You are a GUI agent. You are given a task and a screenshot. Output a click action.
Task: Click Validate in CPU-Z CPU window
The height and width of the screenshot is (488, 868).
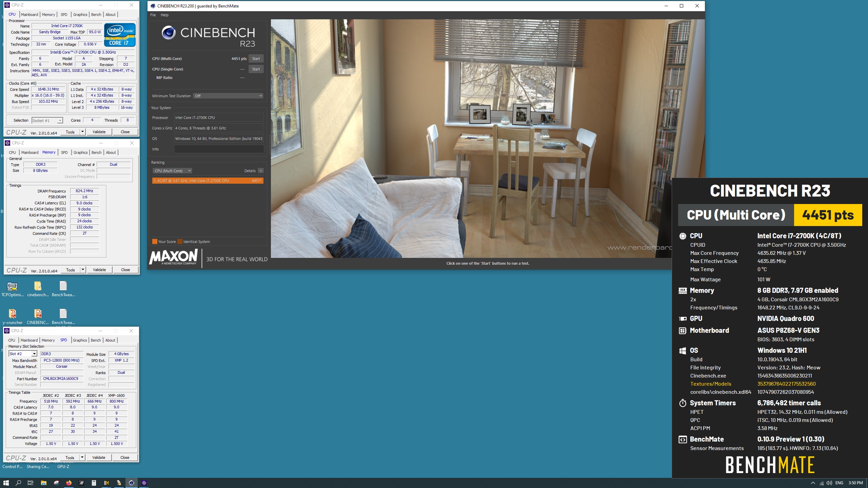99,132
